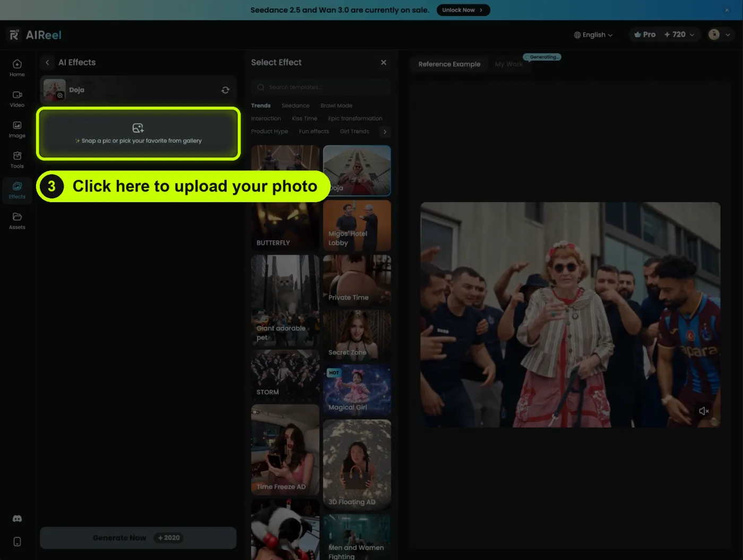
Task: Select the Fun effects category
Action: [x=314, y=131]
